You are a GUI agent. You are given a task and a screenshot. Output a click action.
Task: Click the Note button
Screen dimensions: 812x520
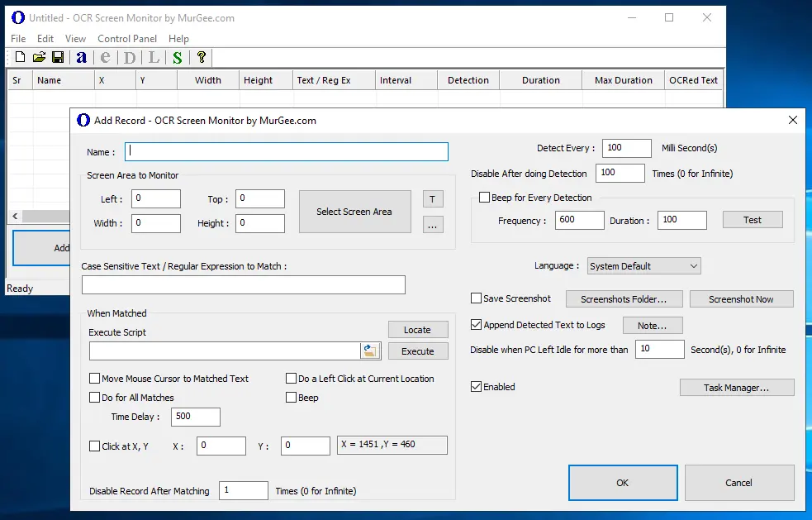tap(653, 326)
